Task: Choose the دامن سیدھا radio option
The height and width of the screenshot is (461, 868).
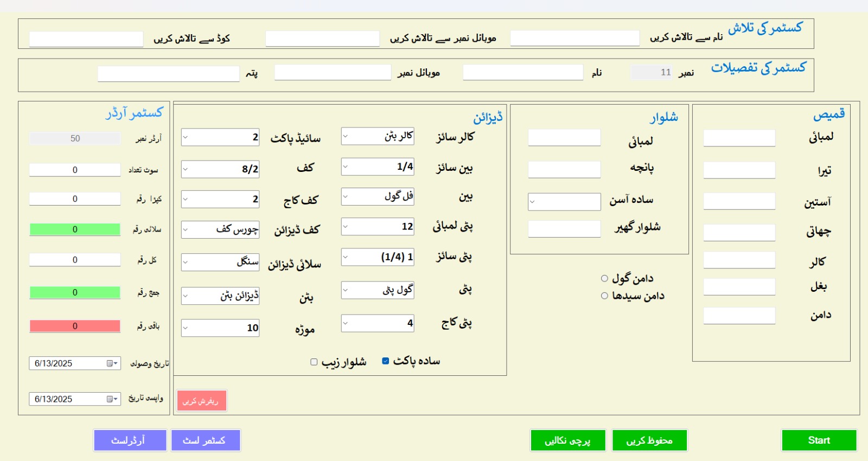Action: (x=604, y=296)
